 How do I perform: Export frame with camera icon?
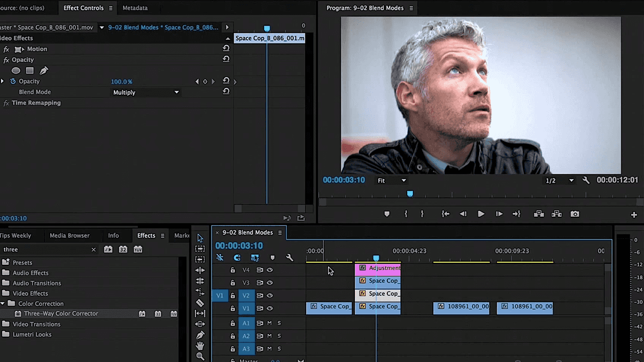click(x=575, y=214)
